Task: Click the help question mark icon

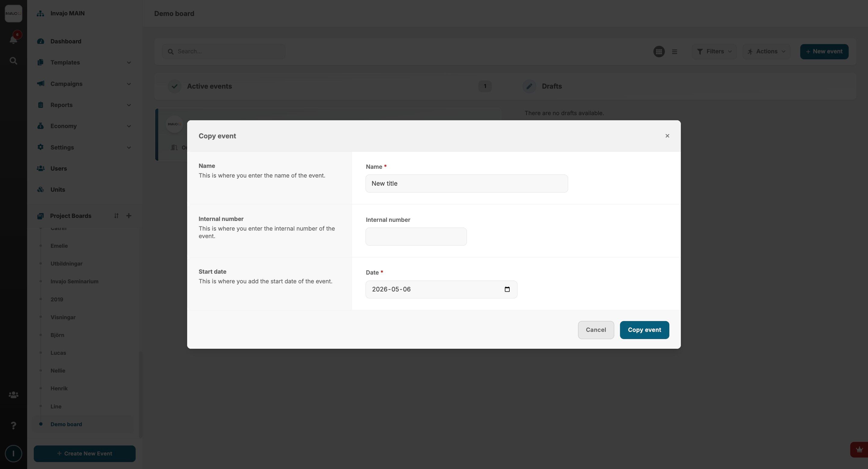Action: click(13, 426)
